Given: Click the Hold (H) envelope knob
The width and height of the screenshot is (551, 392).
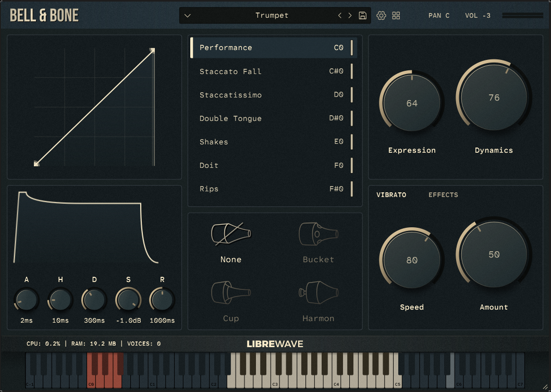Looking at the screenshot, I should (x=60, y=300).
